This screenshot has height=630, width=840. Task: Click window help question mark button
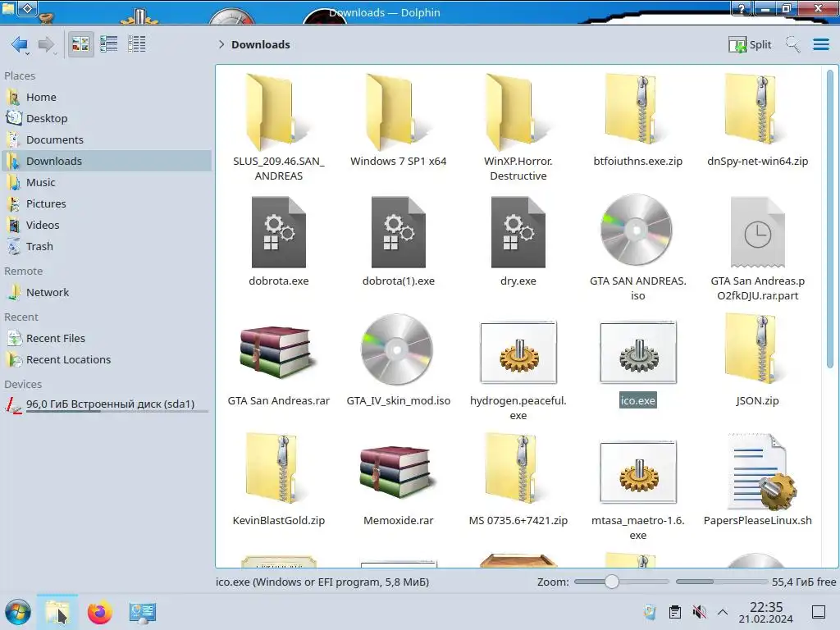click(x=742, y=8)
